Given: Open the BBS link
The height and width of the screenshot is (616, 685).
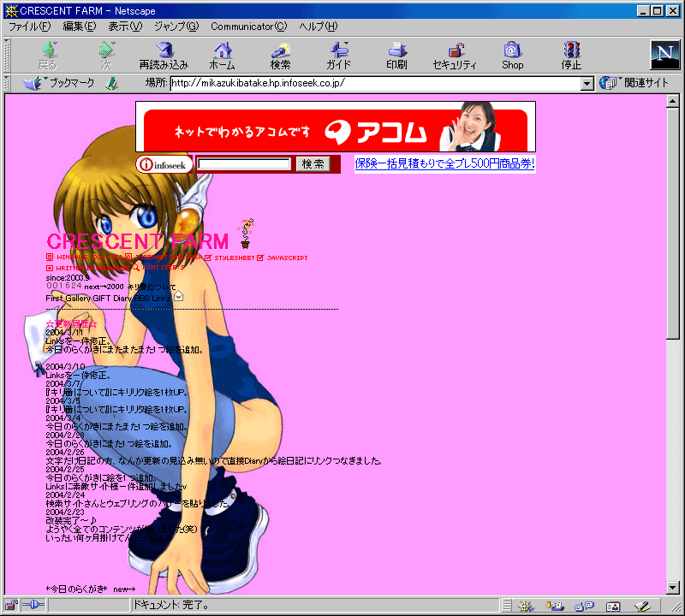Looking at the screenshot, I should [142, 299].
